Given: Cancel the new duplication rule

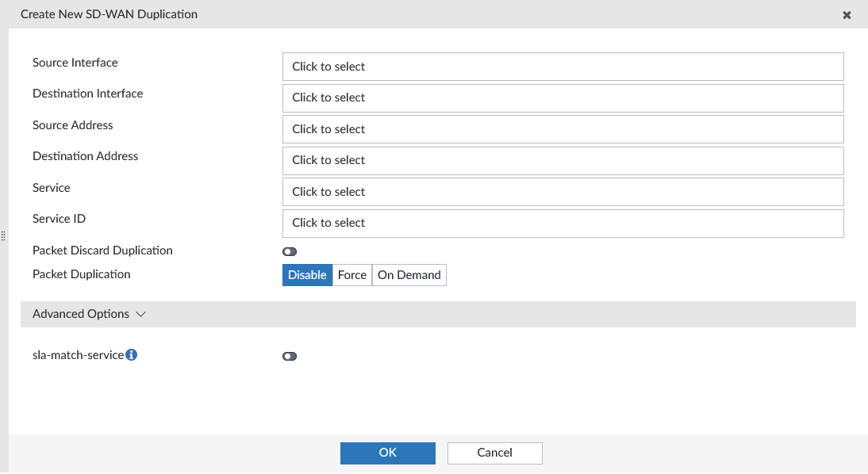Looking at the screenshot, I should pyautogui.click(x=494, y=453).
